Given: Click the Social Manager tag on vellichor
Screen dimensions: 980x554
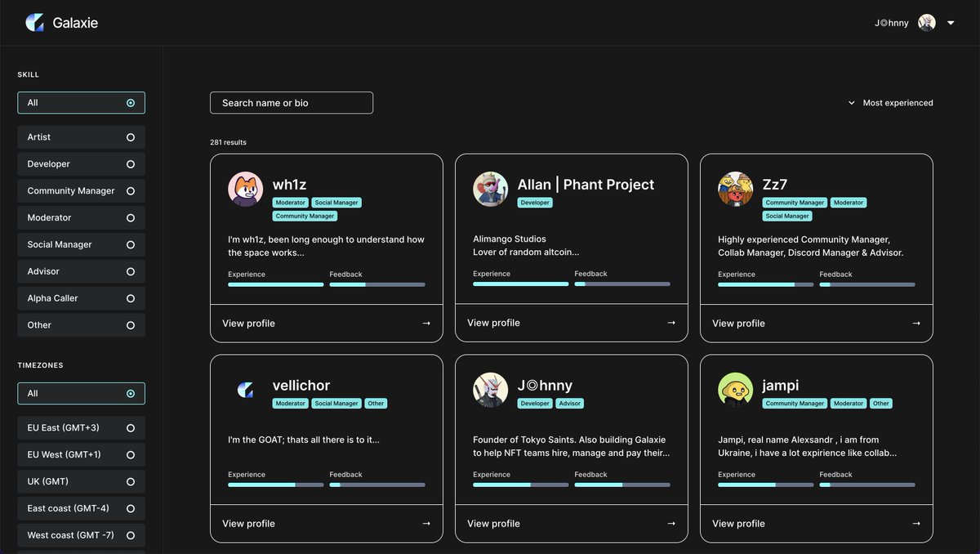Looking at the screenshot, I should [x=336, y=404].
